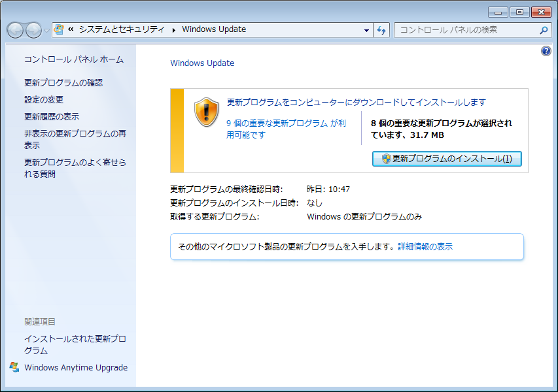Click 取得する更新プログラム label
The image size is (558, 392).
[215, 217]
